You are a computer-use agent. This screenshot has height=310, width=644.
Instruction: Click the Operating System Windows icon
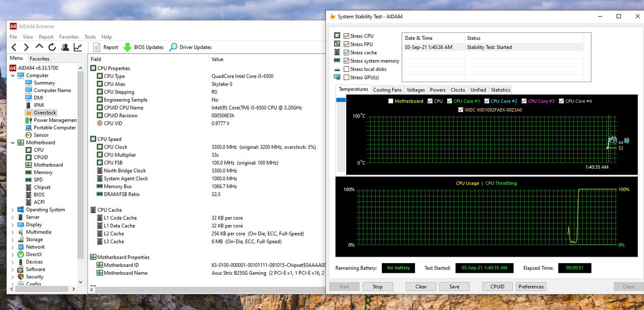pos(21,210)
